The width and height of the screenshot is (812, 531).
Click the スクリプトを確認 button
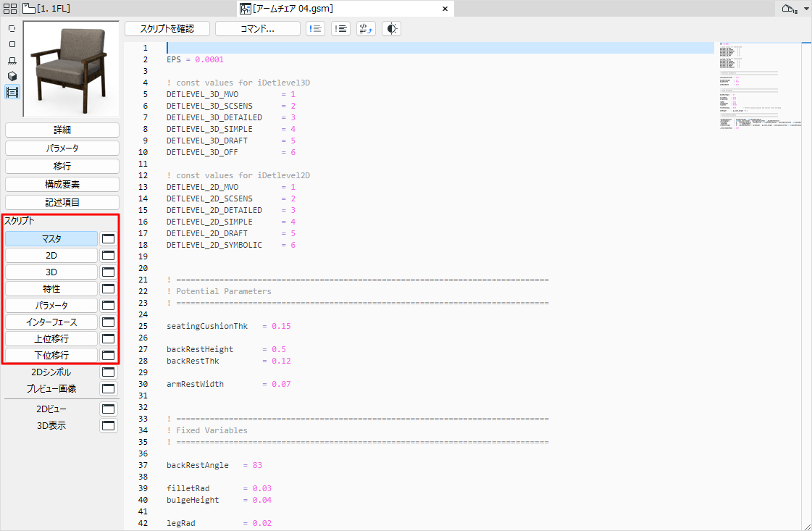click(167, 28)
